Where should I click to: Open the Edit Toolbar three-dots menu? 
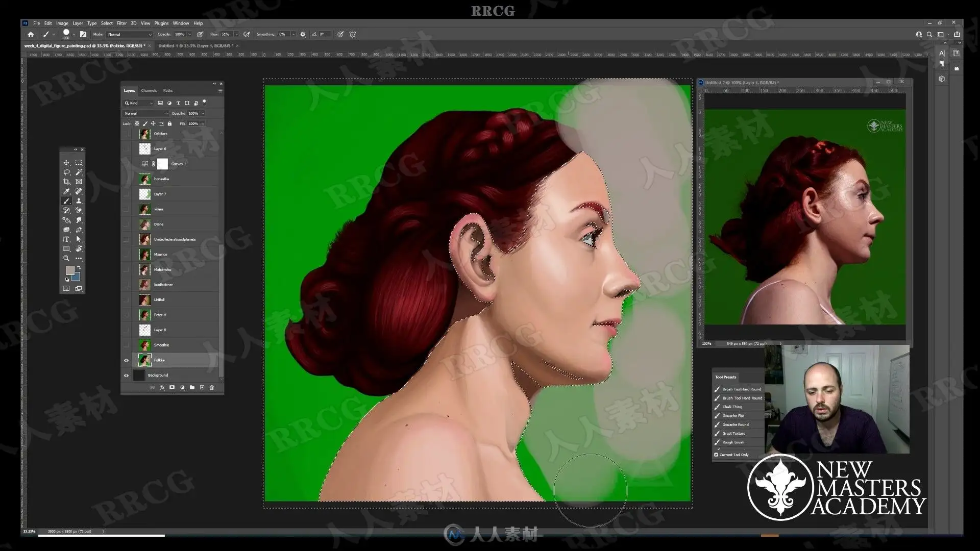point(79,258)
